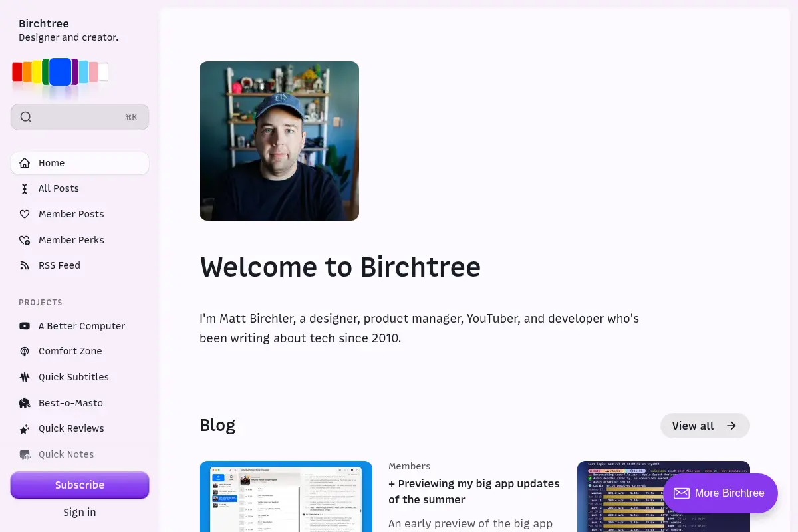
Task: Click the search magnifier icon
Action: coord(26,117)
